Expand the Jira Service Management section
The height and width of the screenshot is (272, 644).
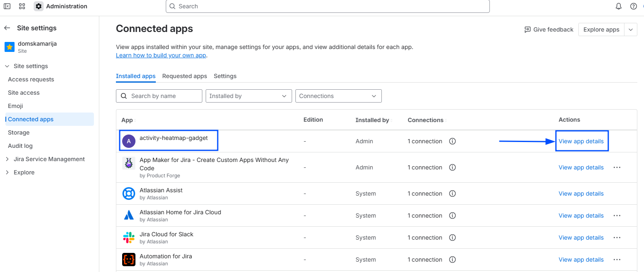click(x=7, y=159)
